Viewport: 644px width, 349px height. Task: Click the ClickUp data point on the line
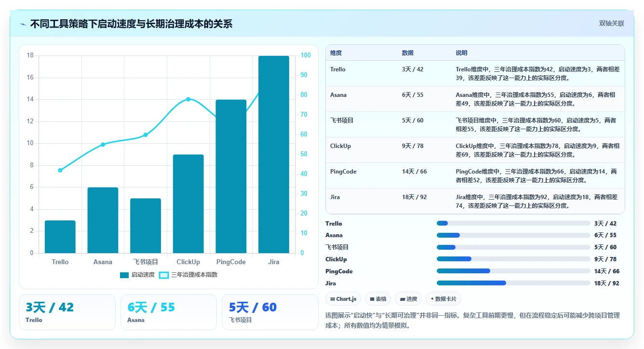pos(188,99)
